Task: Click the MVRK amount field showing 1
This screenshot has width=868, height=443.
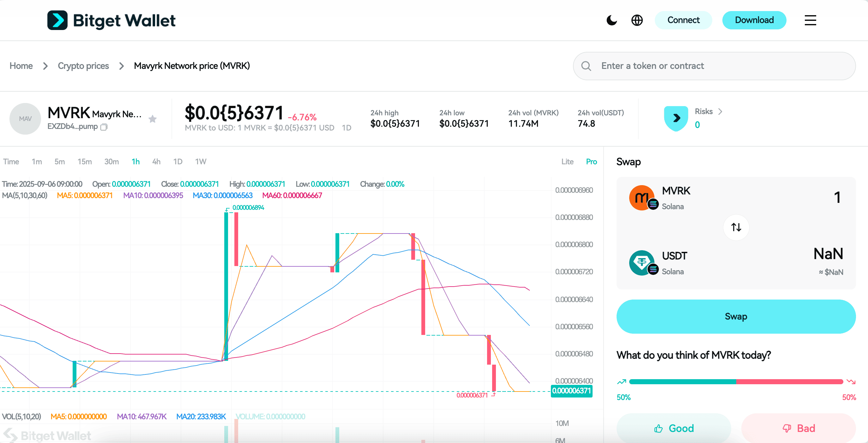Action: 837,197
